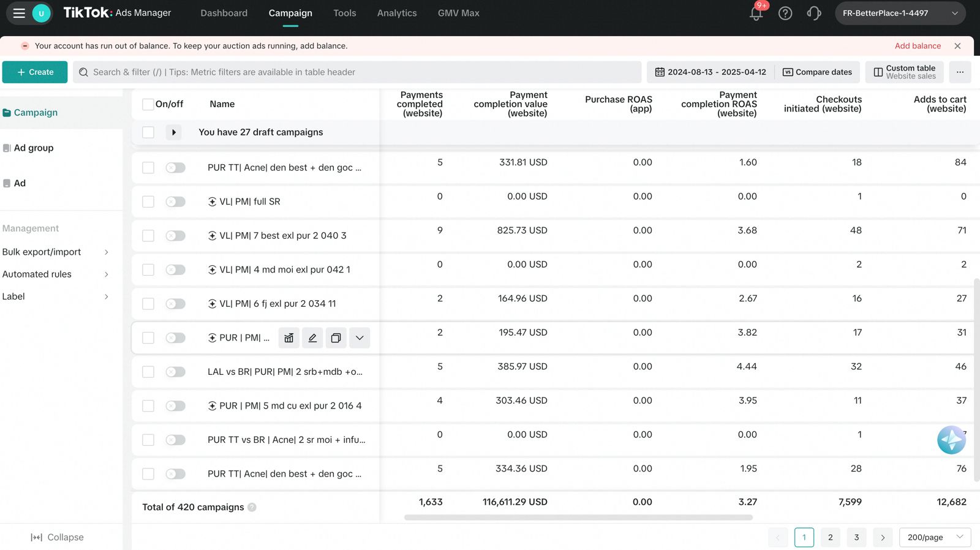This screenshot has width=980, height=550.
Task: Click the duplicate copy icon on hovered campaign
Action: point(336,338)
